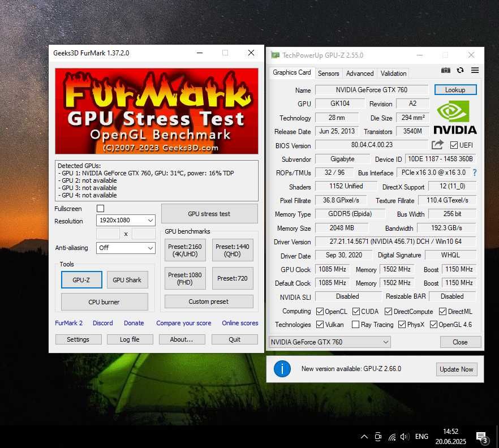Toggle the UEFI checkbox
Screen dimensions: 499x448
(454, 145)
